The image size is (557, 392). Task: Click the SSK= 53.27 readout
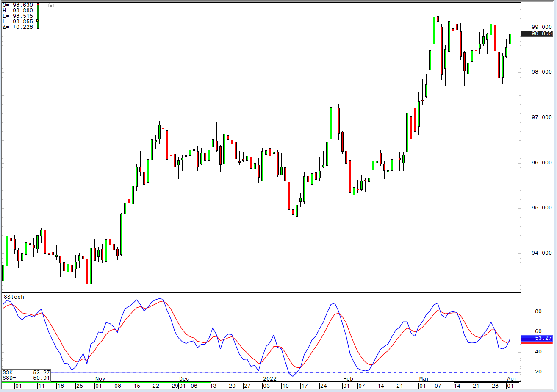(26, 373)
